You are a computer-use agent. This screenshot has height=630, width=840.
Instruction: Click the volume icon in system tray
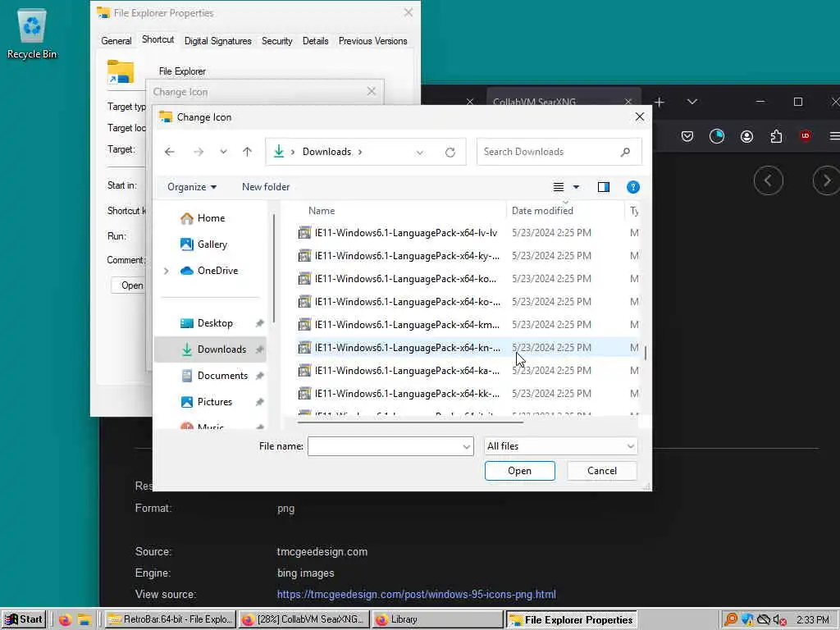(x=780, y=620)
